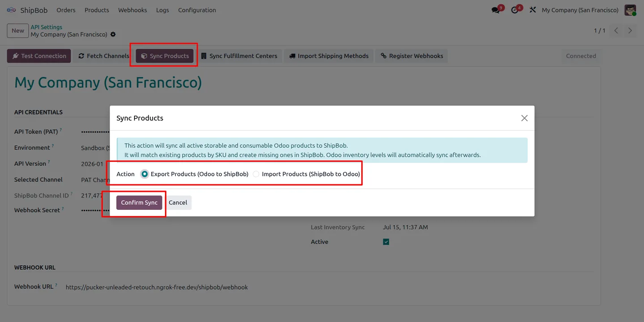This screenshot has width=644, height=322.
Task: Click the API Version help question mark
Action: tap(49, 162)
